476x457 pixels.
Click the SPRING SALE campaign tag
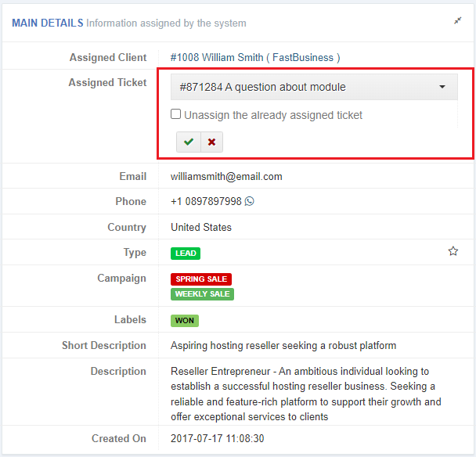[x=201, y=279]
